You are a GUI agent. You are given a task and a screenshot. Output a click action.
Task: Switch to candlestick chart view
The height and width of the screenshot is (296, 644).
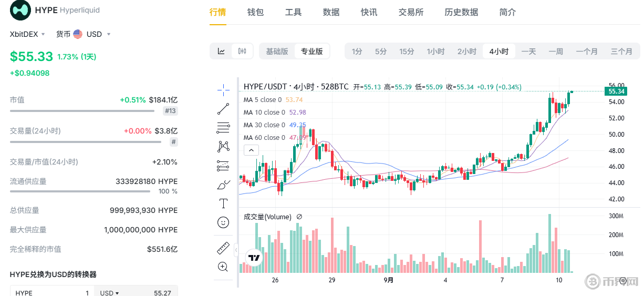[242, 51]
